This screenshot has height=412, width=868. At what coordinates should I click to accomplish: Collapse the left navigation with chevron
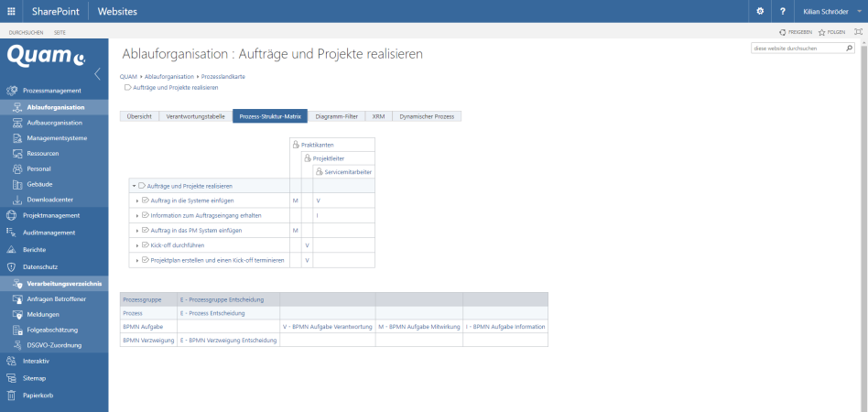coord(98,74)
